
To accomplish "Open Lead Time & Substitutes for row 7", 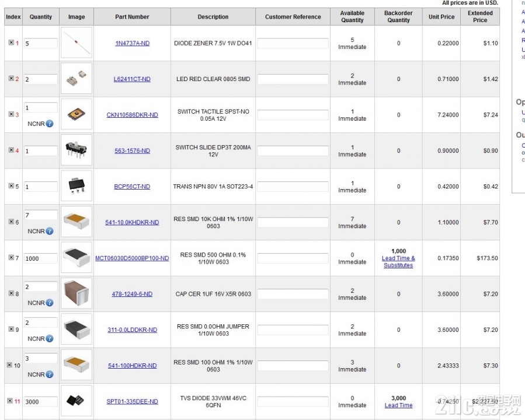I will pyautogui.click(x=398, y=261).
